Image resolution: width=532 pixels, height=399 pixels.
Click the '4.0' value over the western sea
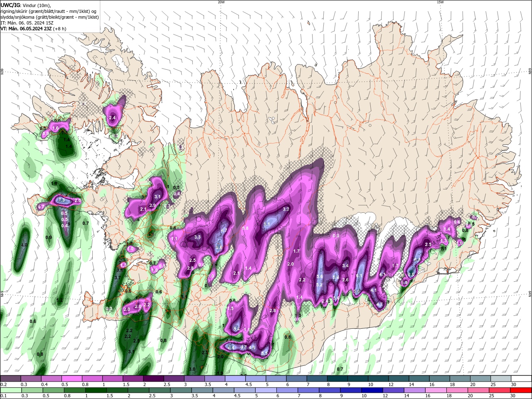pos(24,245)
